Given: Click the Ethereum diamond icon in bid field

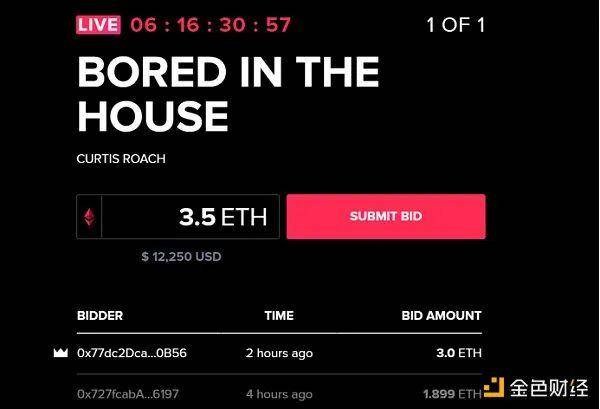Looking at the screenshot, I should (90, 217).
